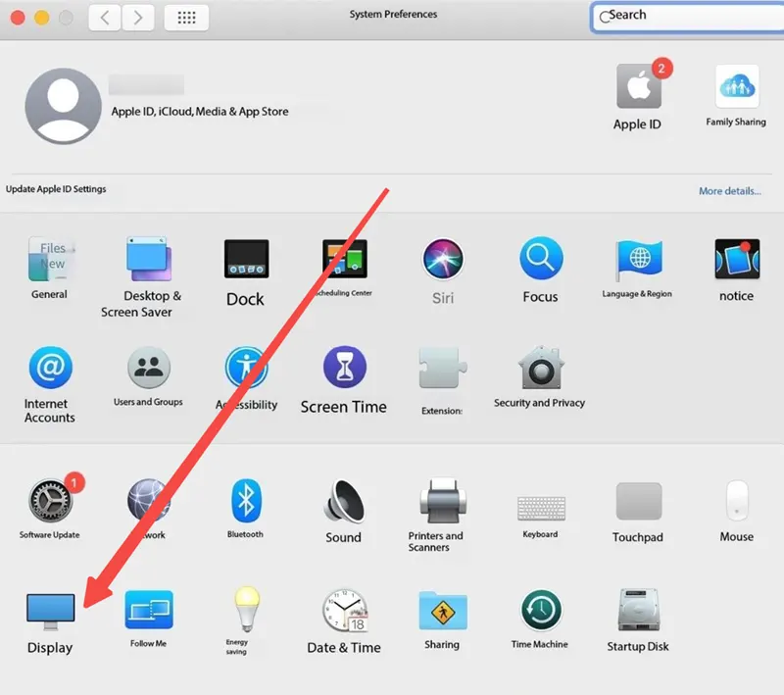
Task: Open Software Update
Action: (49, 502)
